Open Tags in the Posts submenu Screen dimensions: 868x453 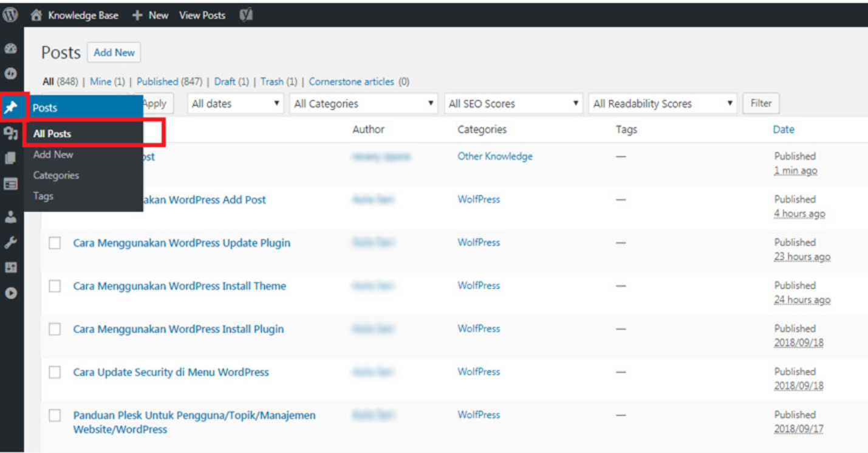(x=43, y=196)
